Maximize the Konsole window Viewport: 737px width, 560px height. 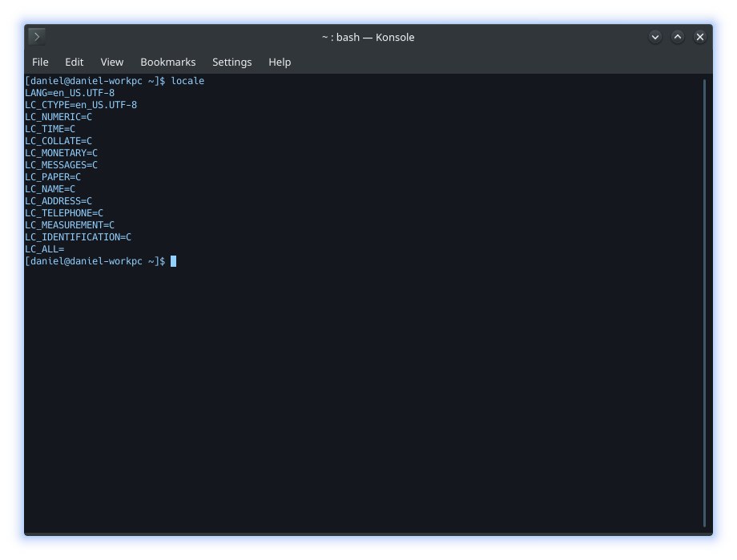pos(677,37)
